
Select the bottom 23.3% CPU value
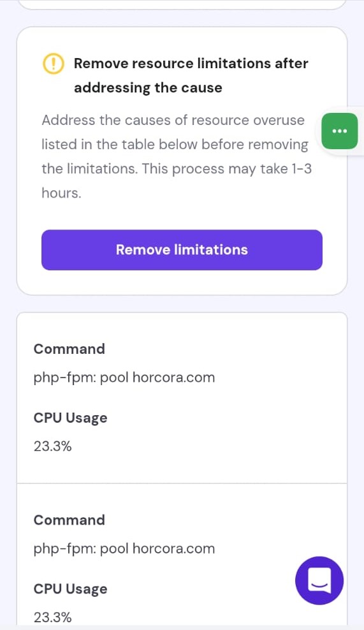(53, 617)
